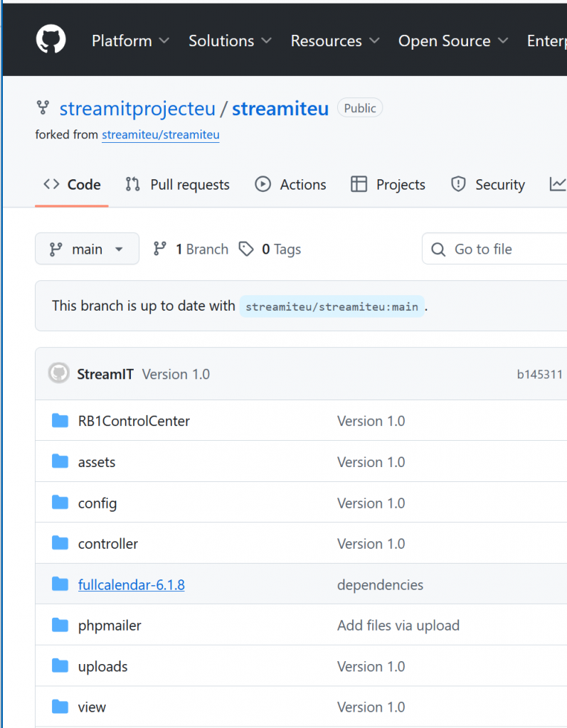Open the Actions tab
The height and width of the screenshot is (728, 567).
pos(290,185)
